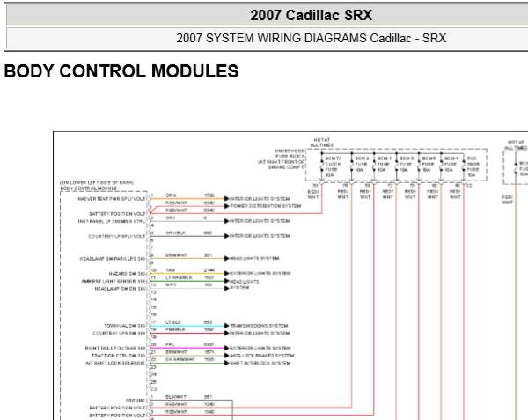528x420 pixels.
Task: Click "TRANSMISSIONS SYSTEM" destination label
Action: pos(259,326)
